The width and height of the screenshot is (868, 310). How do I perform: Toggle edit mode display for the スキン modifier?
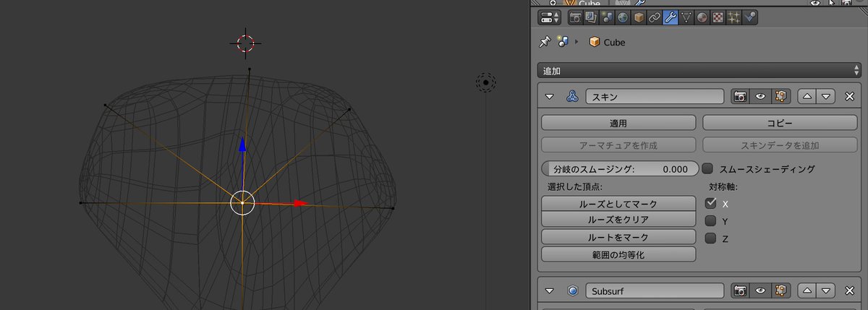pyautogui.click(x=779, y=97)
